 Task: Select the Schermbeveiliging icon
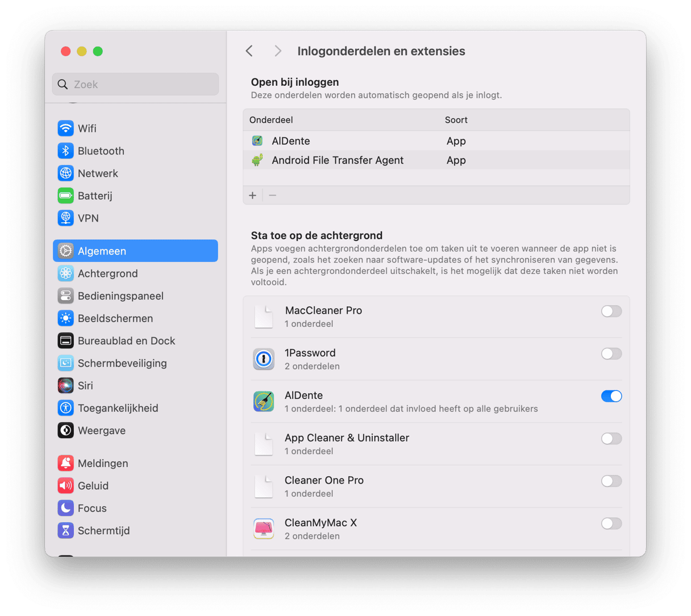(66, 363)
